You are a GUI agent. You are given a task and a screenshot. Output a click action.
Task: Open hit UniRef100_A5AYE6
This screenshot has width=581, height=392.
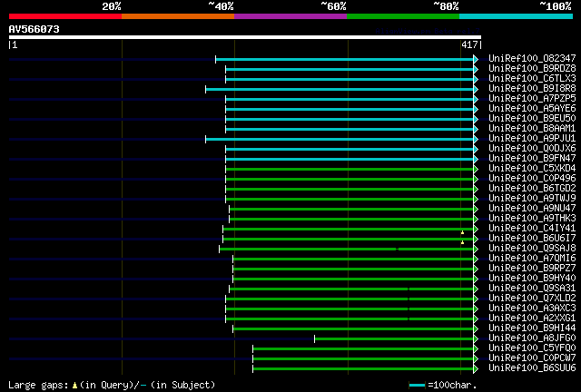coord(532,108)
